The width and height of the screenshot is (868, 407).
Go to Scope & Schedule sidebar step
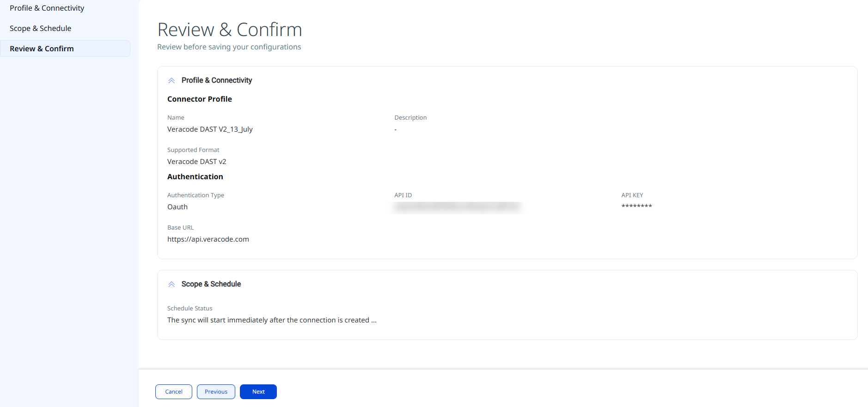pos(41,29)
